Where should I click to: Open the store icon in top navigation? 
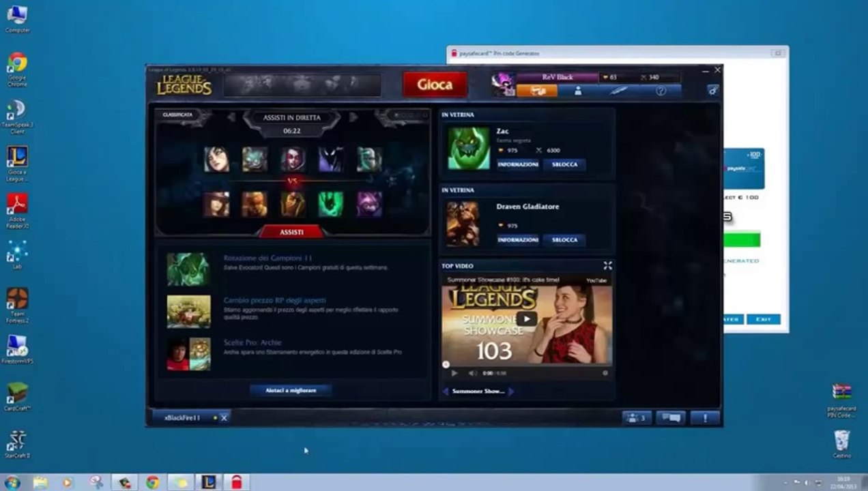pyautogui.click(x=536, y=91)
